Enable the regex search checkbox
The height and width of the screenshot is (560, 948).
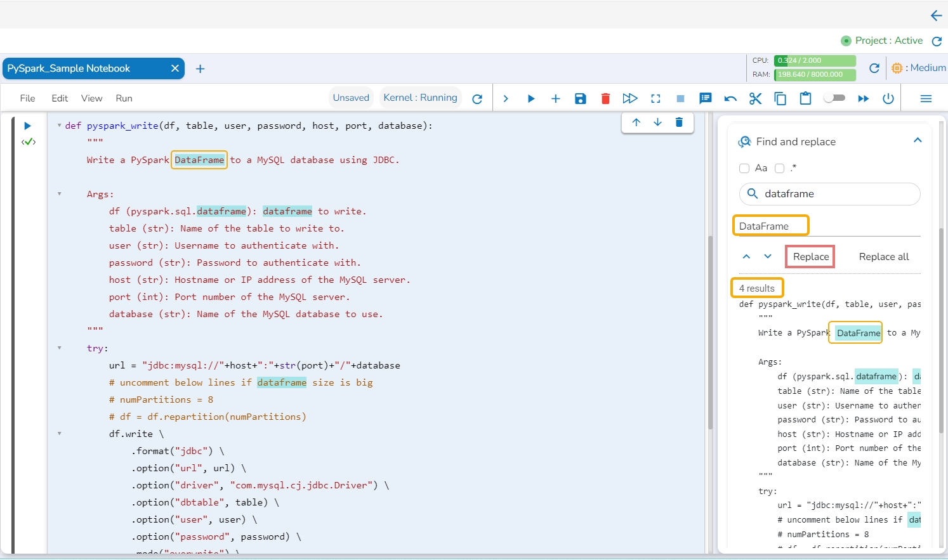point(780,168)
